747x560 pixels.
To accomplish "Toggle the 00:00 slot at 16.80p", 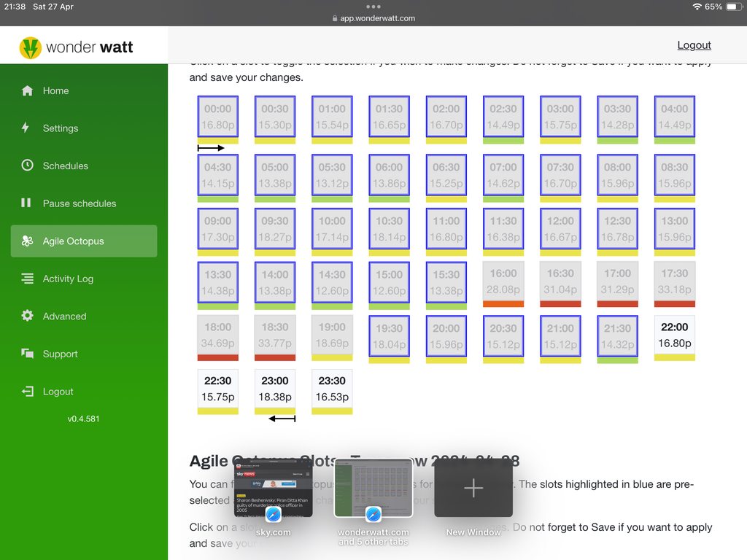I will (217, 117).
